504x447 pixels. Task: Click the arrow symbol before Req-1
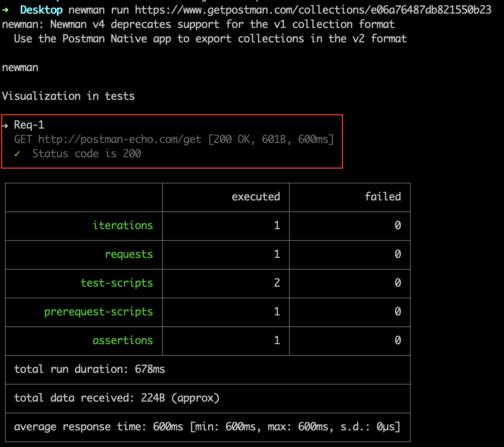(x=5, y=125)
